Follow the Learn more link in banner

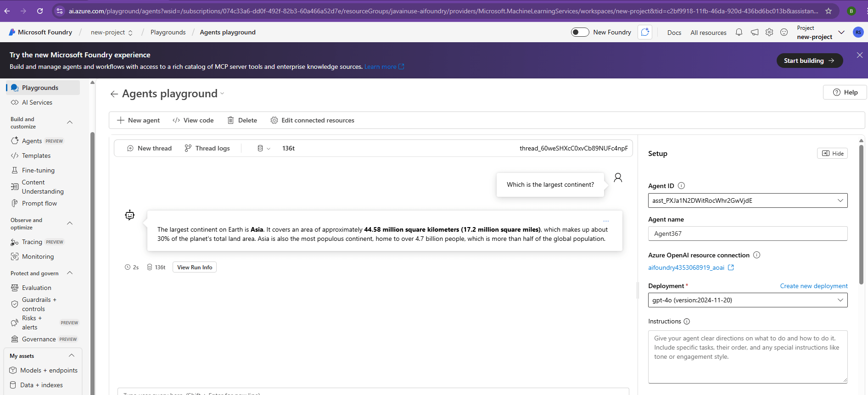(384, 67)
